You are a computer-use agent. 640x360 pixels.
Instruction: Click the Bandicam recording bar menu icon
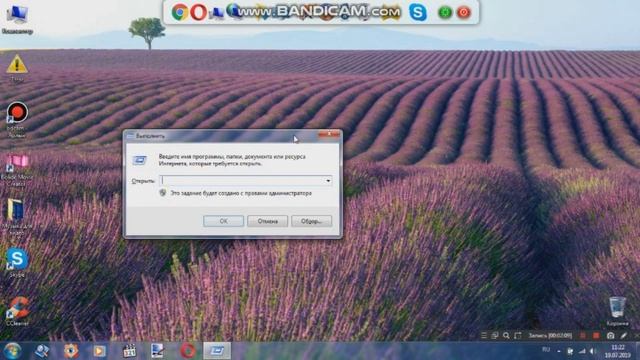pos(484,336)
